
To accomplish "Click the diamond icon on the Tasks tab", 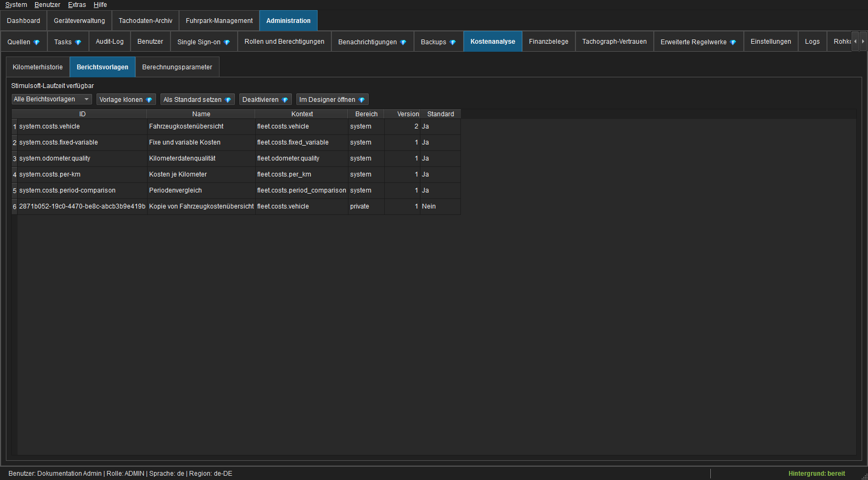I will pyautogui.click(x=78, y=42).
